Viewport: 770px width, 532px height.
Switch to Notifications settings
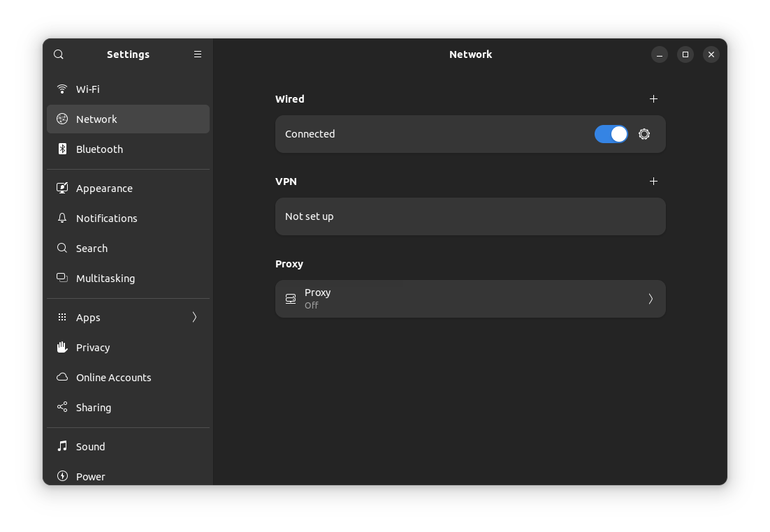tap(128, 218)
